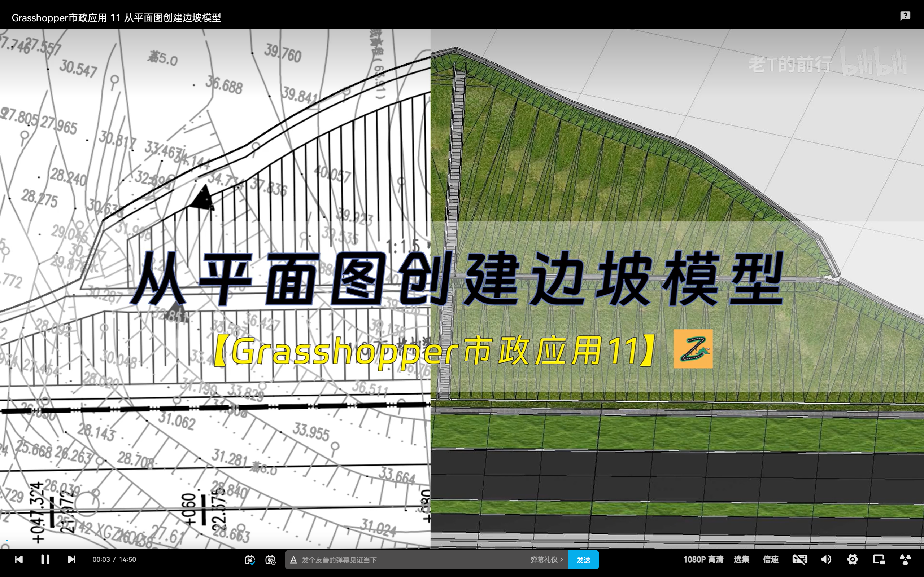
Task: Mute the video volume
Action: pos(826,559)
